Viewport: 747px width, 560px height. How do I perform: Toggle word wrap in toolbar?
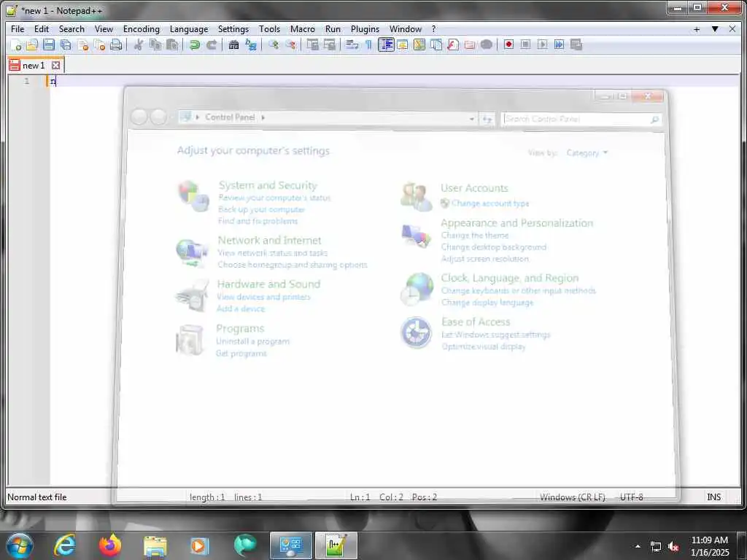(x=352, y=44)
